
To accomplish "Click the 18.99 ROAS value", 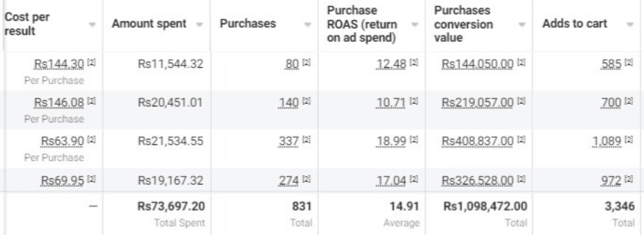I will (391, 141).
